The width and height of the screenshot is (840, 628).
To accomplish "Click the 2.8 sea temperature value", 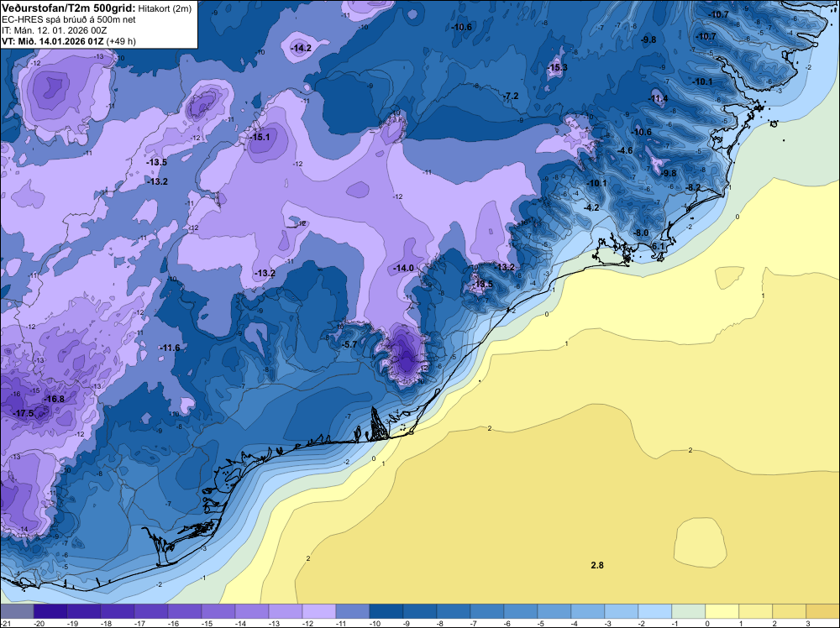I will [x=597, y=565].
